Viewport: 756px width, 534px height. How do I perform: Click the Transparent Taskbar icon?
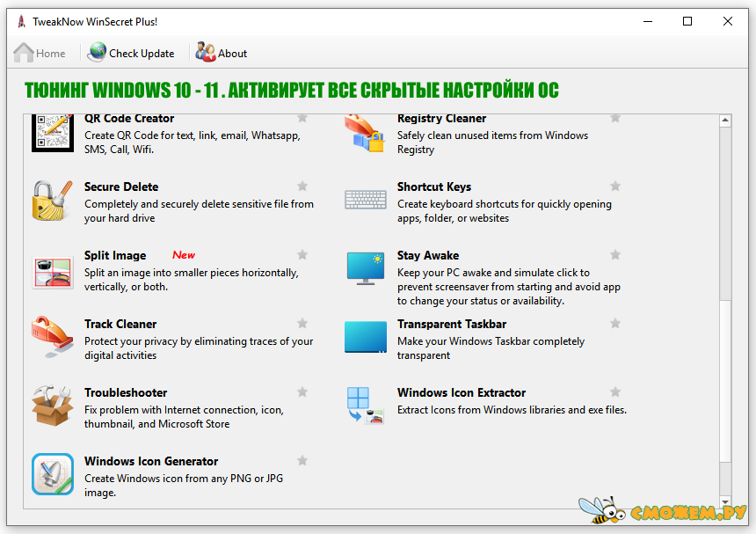(x=366, y=337)
